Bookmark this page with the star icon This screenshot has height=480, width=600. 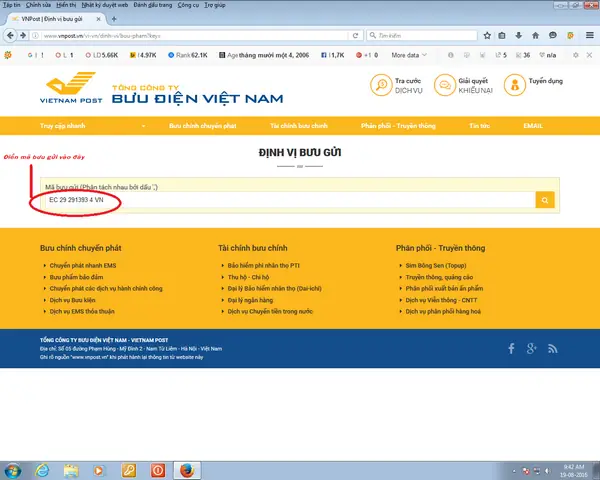pyautogui.click(x=487, y=36)
